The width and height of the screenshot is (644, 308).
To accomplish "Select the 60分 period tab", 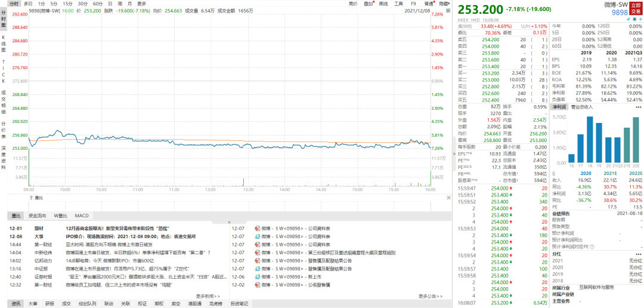I will coord(98,4).
